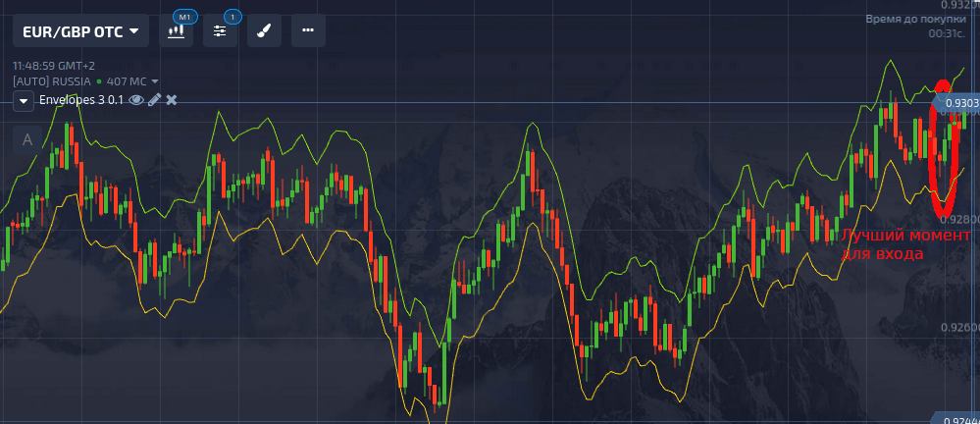Select the brush drawing tools

(264, 31)
